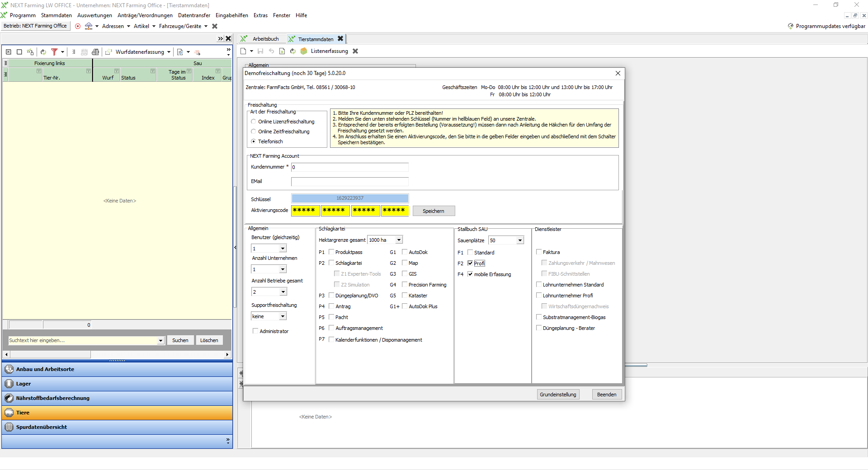Select Online Lizenzfreischaltung radio button
This screenshot has width=868, height=470.
tap(254, 122)
